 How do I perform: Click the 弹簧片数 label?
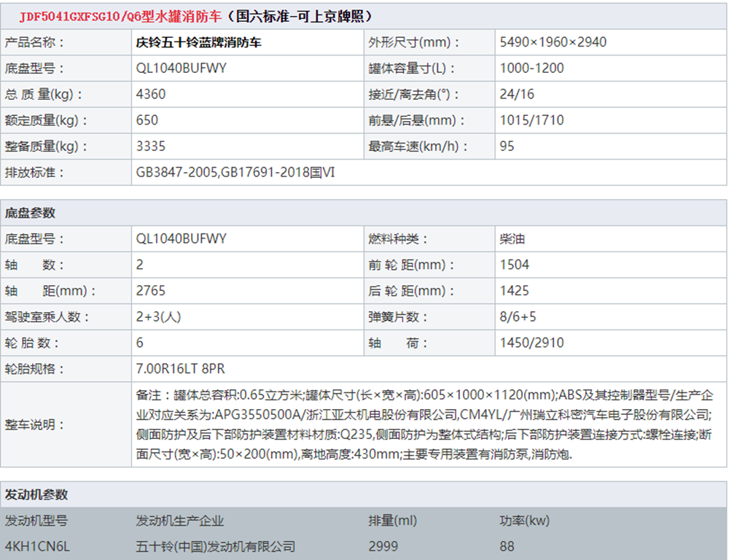398,318
